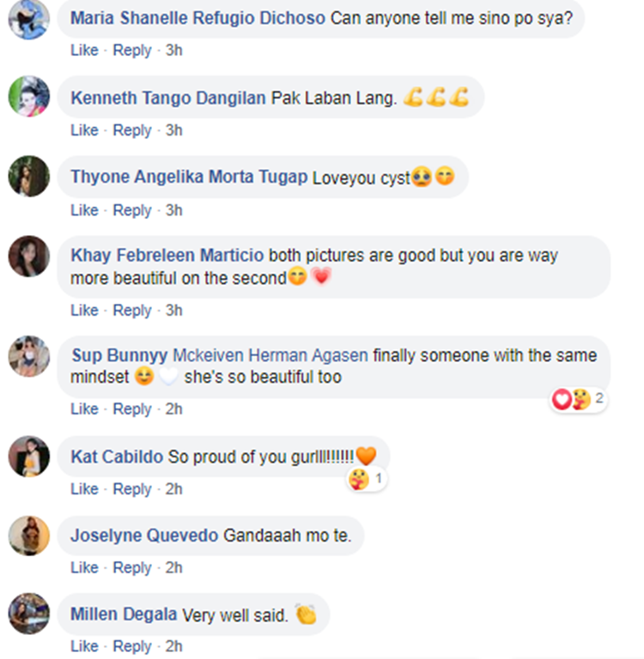644x659 pixels.
Task: Open Kenneth Tango Dangilan's profile avatar
Action: 29,97
